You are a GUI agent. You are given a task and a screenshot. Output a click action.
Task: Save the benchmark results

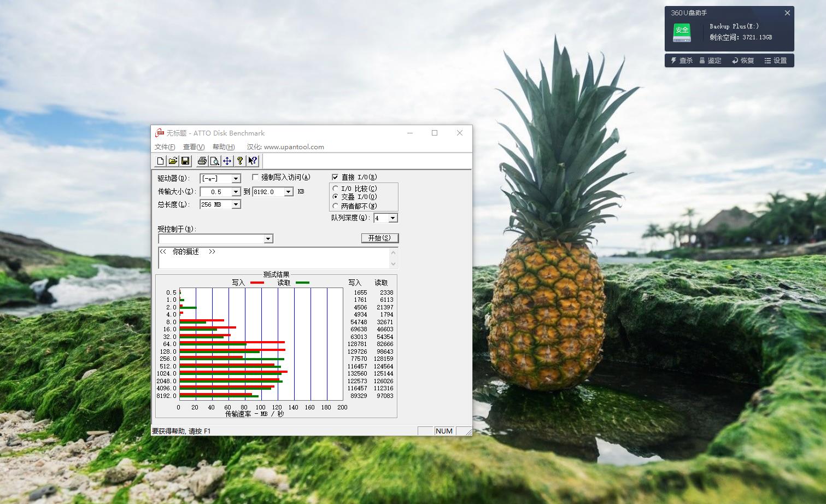tap(185, 160)
